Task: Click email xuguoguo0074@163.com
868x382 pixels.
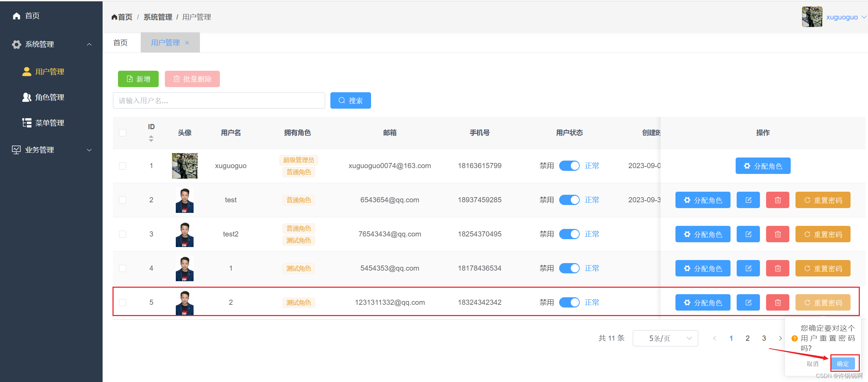Action: click(390, 166)
